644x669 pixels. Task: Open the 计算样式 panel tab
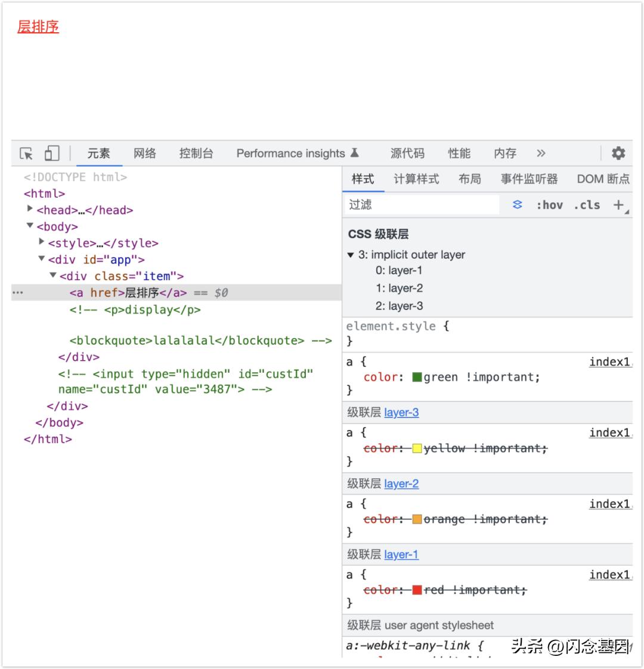click(x=416, y=179)
